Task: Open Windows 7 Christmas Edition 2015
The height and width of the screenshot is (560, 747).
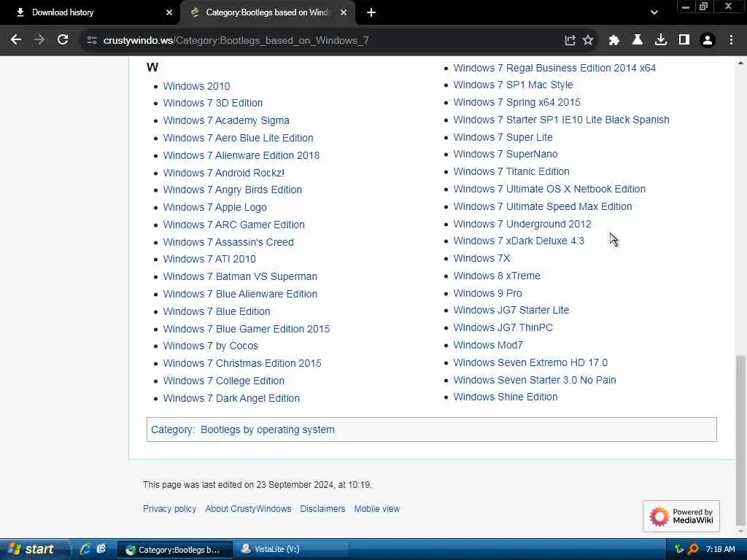Action: pos(242,363)
